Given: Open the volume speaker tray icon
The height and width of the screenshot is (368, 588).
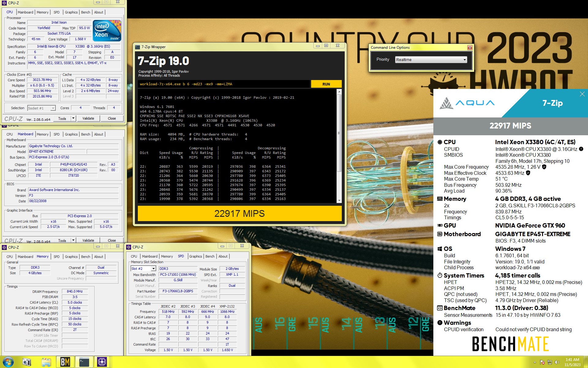Looking at the screenshot, I should click(x=557, y=362).
